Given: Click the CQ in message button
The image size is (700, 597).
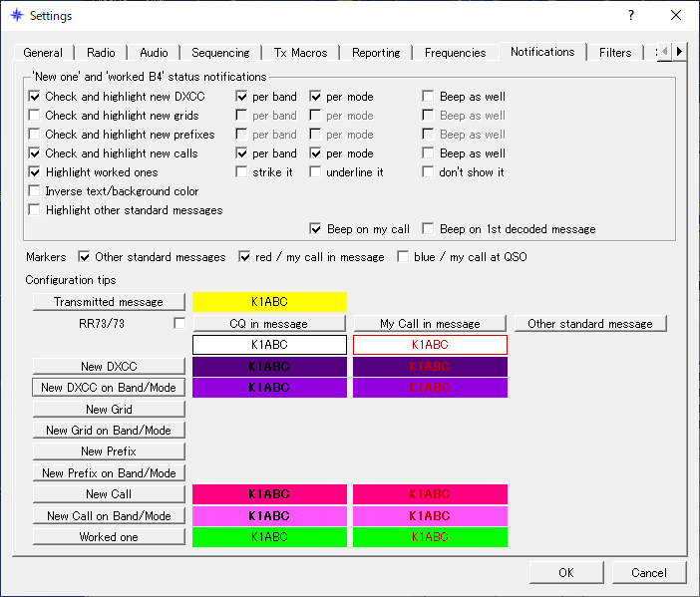Looking at the screenshot, I should pos(269,324).
